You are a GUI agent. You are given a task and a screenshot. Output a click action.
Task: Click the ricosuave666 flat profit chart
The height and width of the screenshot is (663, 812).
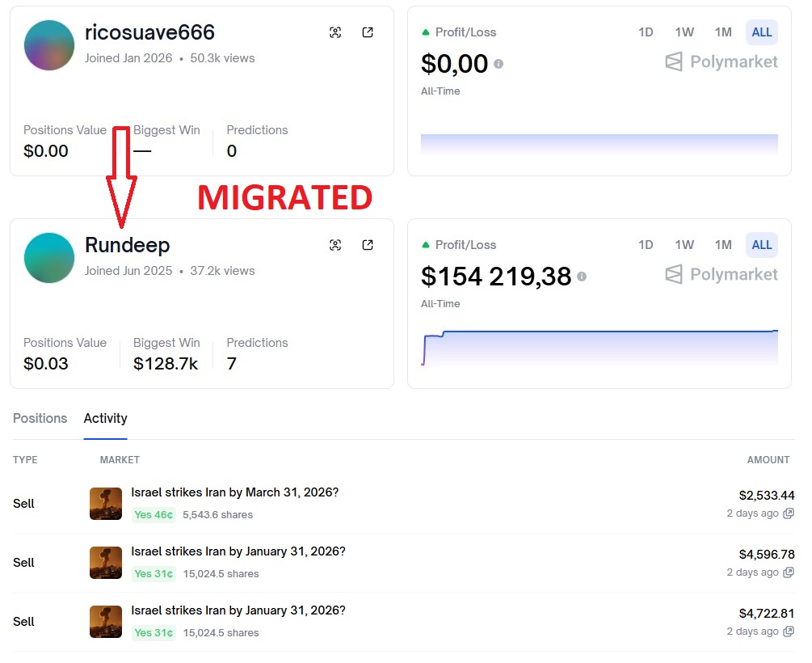pos(600,144)
